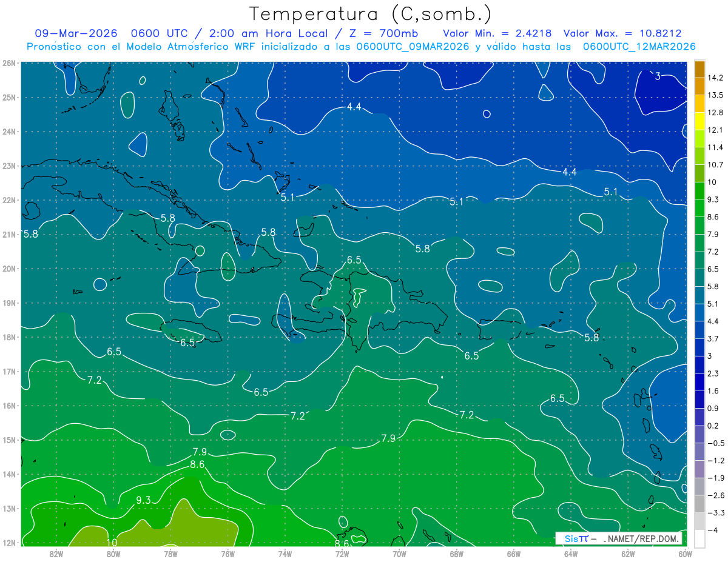Viewport: 728px width, 562px height.
Task: Click the 64W longitude axis label
Action: (x=570, y=554)
